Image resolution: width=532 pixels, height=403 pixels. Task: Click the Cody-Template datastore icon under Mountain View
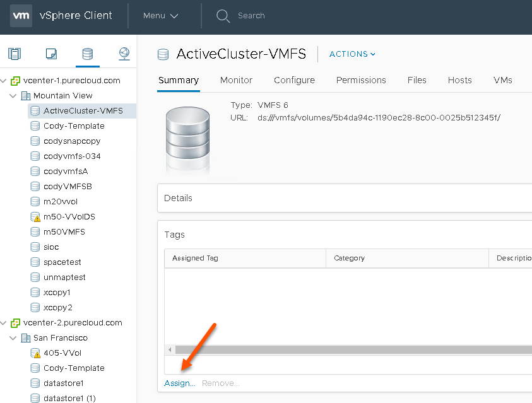pos(35,126)
